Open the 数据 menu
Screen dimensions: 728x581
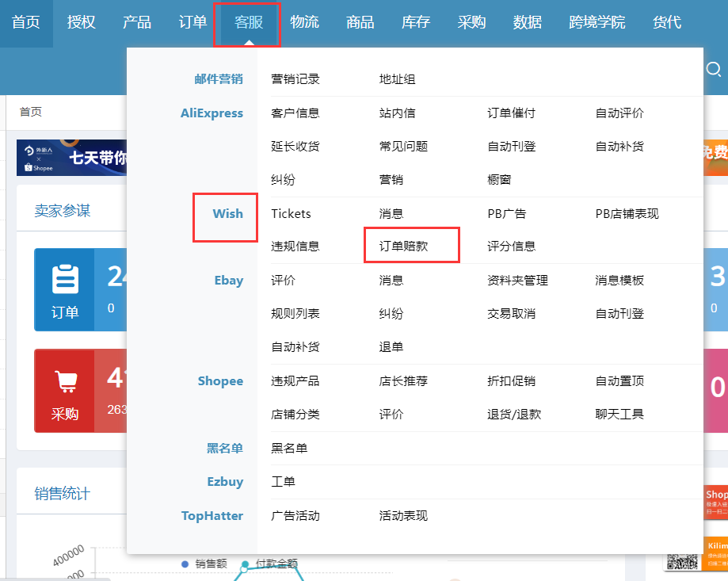(x=528, y=22)
